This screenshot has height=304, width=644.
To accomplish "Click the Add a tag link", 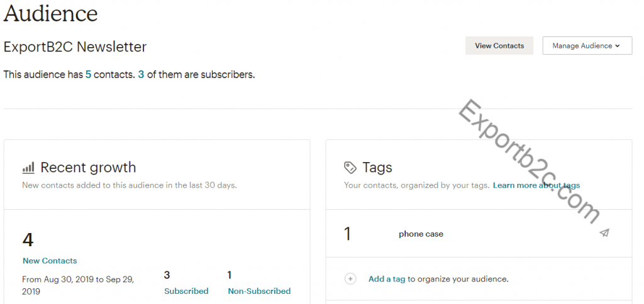I will click(x=387, y=279).
